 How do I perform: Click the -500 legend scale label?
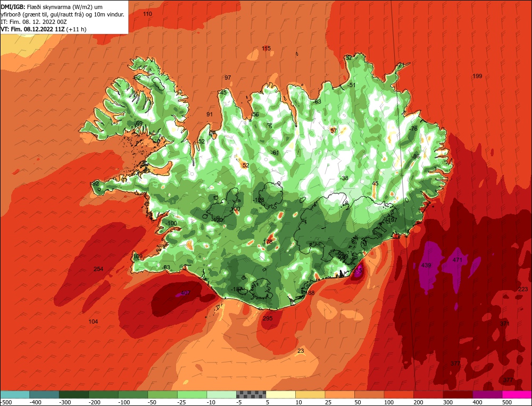6,402
